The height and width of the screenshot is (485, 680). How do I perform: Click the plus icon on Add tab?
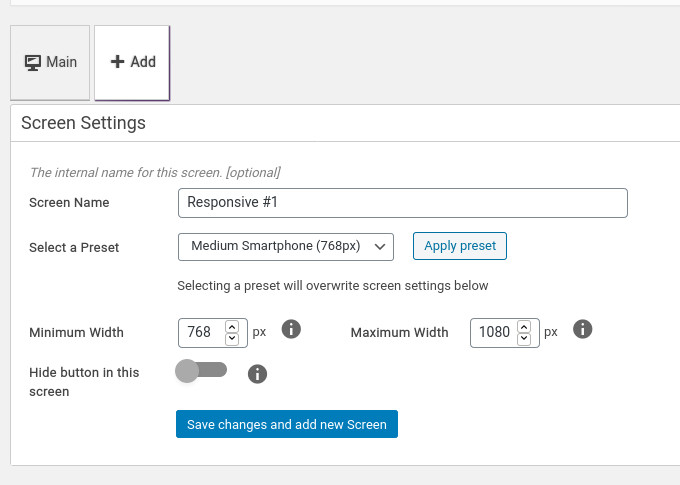(x=117, y=62)
